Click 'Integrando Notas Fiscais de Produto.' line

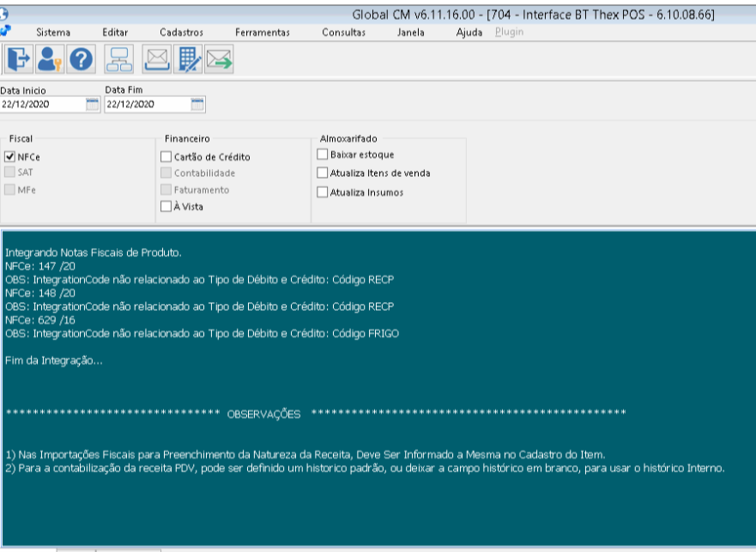tap(93, 252)
